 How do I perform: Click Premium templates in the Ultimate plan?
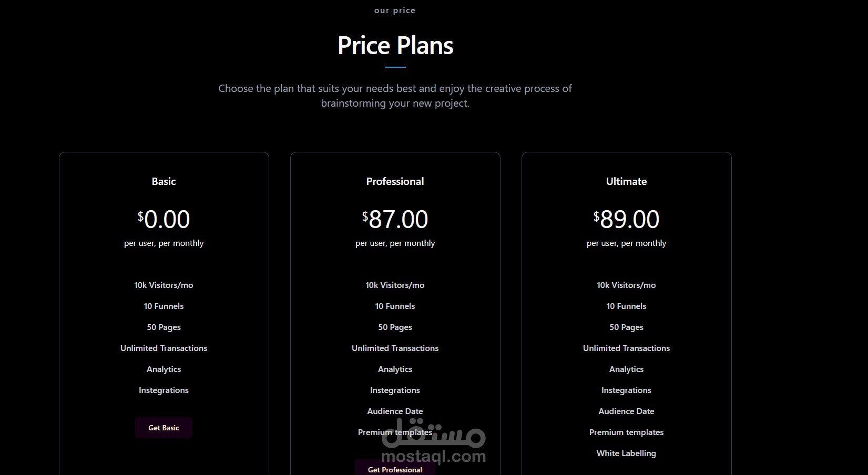point(626,432)
